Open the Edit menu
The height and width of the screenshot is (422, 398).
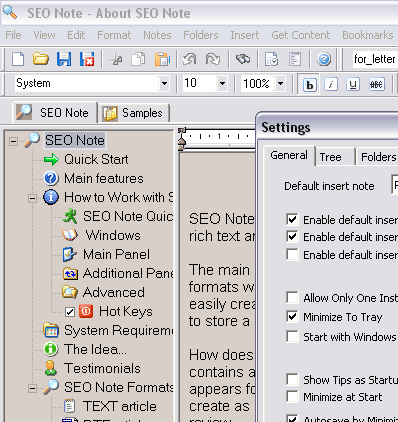pyautogui.click(x=76, y=35)
